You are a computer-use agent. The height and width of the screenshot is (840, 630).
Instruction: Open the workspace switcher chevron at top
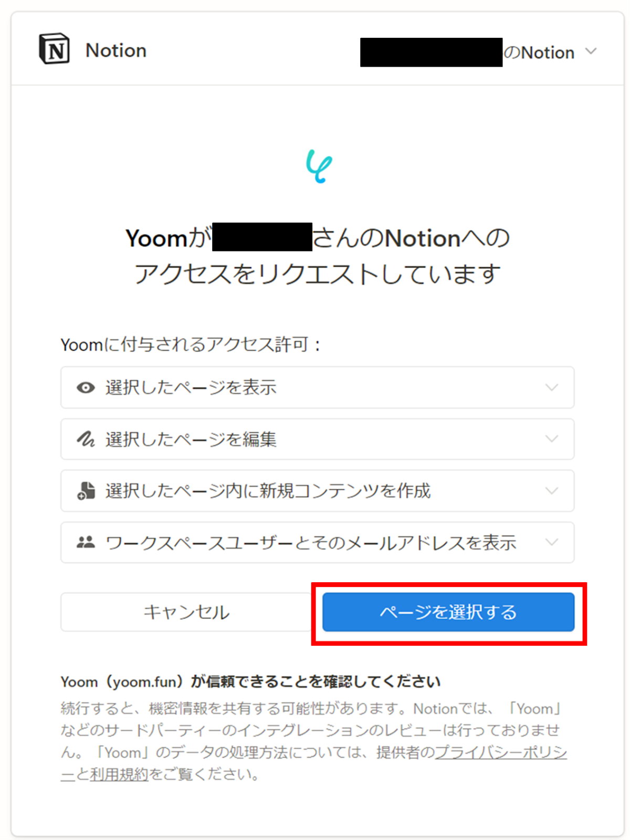click(591, 51)
